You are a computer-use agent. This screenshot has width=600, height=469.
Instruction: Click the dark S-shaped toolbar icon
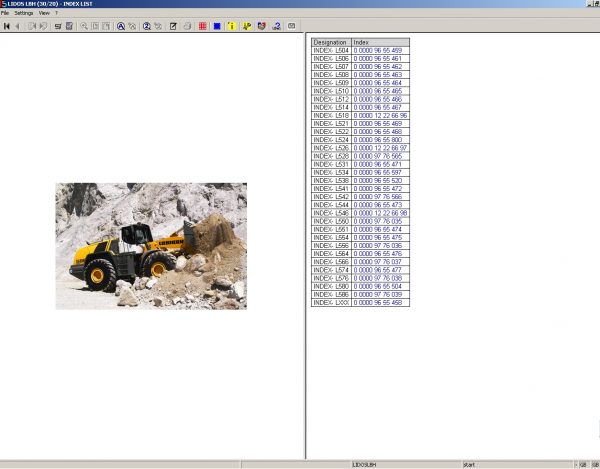point(58,26)
